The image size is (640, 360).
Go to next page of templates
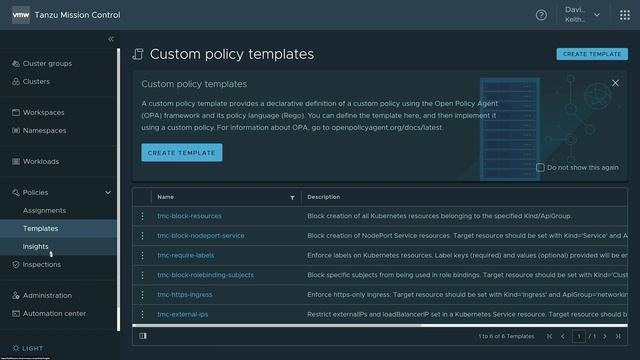pos(605,336)
